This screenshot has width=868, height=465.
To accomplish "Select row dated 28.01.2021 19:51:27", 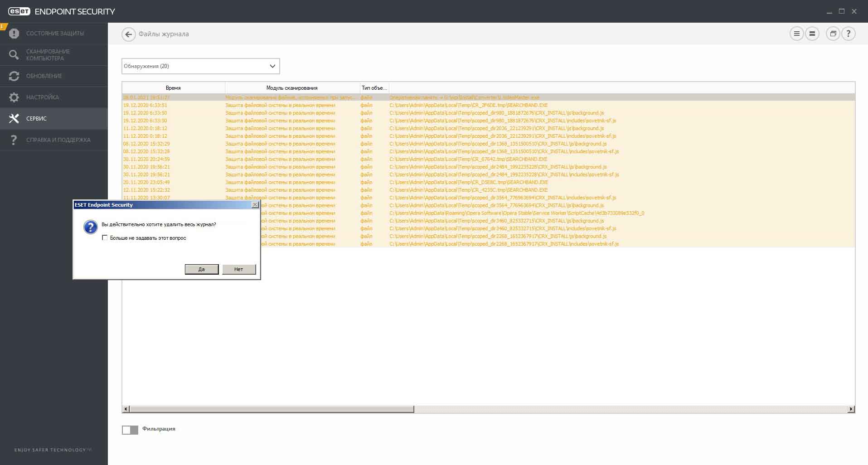I will (488, 97).
